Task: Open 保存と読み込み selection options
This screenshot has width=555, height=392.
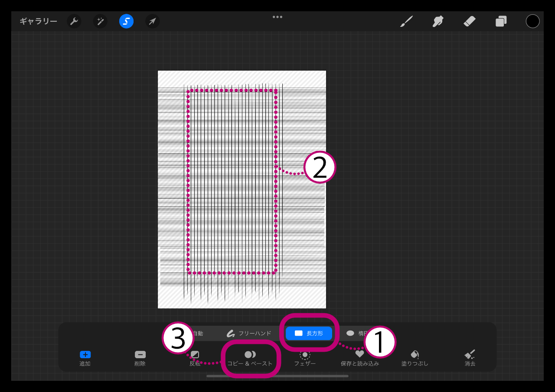Action: pos(360,358)
